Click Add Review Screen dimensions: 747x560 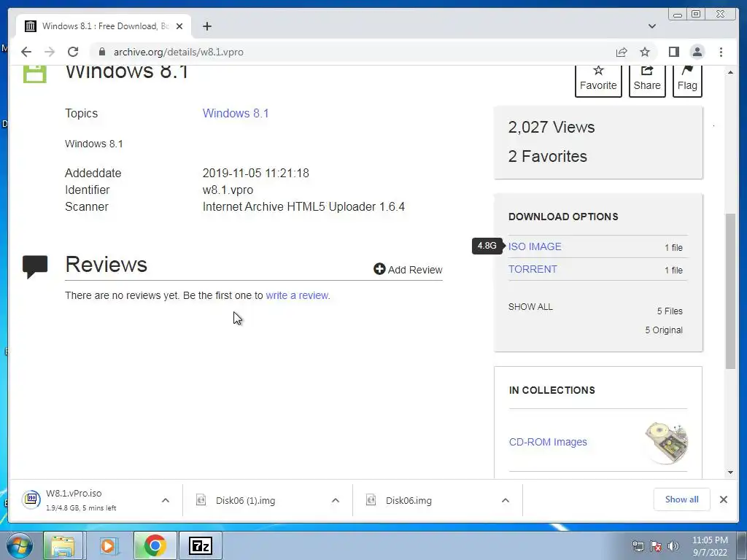point(408,270)
